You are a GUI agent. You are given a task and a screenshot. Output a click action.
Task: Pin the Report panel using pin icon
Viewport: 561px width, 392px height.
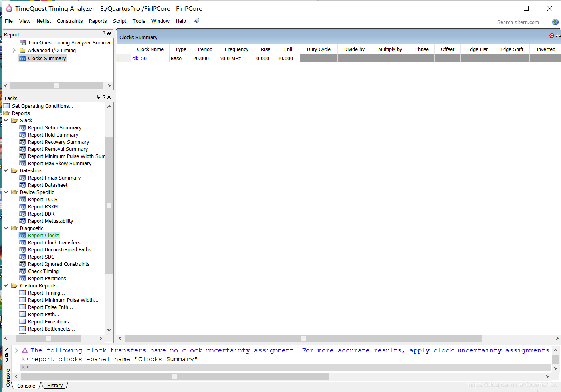[104, 34]
